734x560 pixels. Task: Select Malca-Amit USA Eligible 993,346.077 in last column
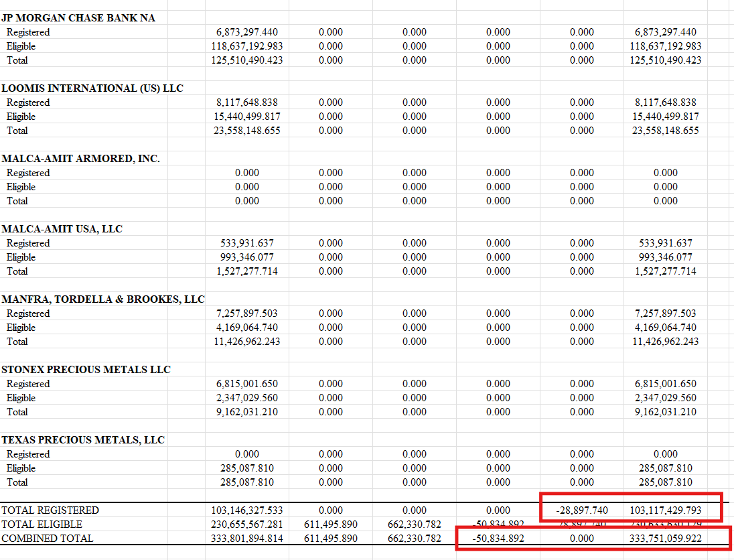coord(666,257)
